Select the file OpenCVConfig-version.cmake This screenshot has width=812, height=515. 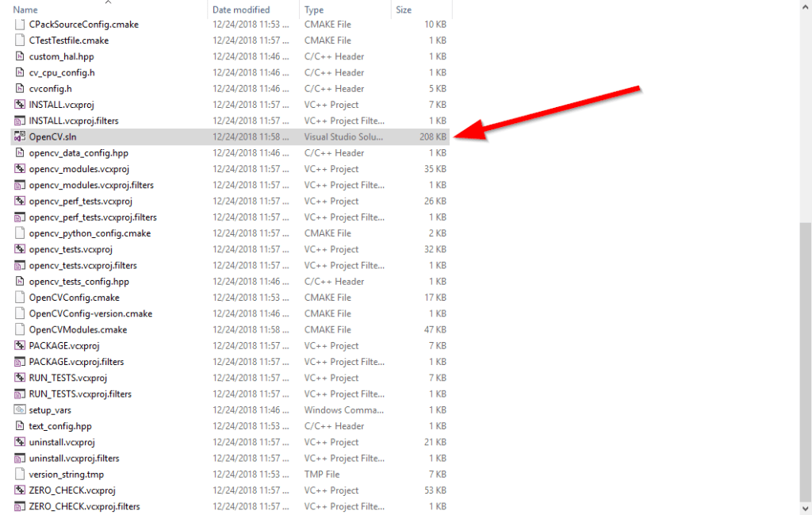[90, 313]
